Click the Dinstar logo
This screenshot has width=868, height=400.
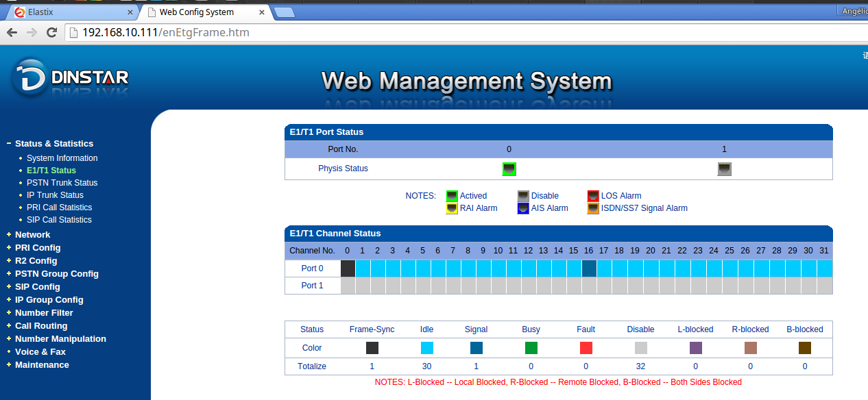point(70,77)
